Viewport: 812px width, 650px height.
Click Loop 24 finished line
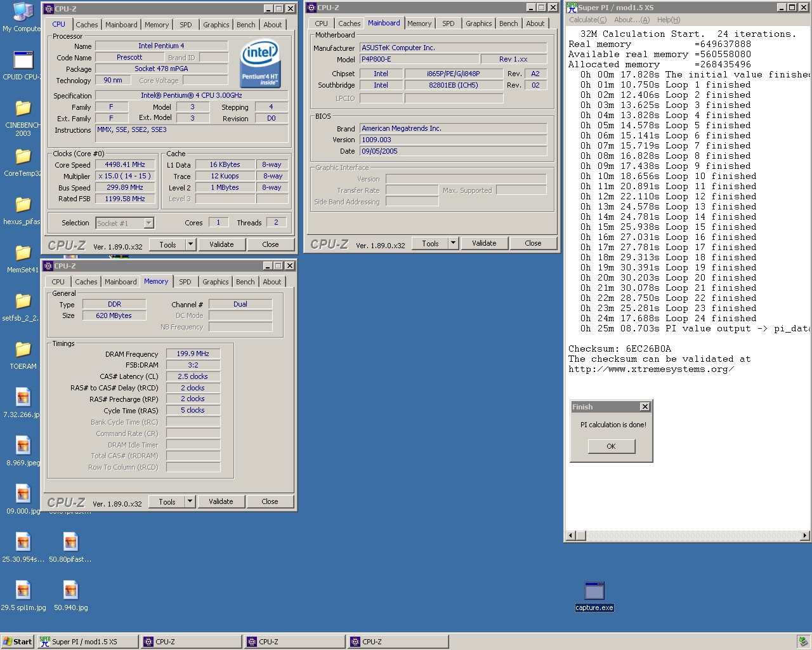pyautogui.click(x=668, y=319)
